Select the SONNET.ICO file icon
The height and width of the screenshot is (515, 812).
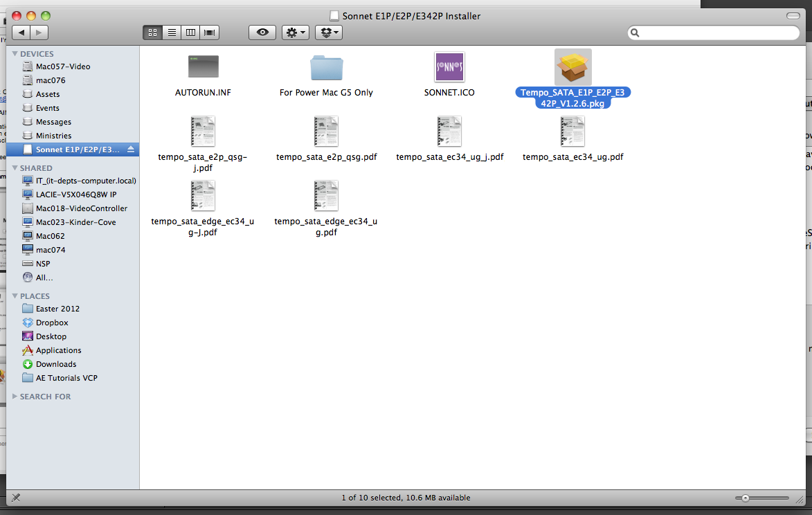tap(449, 66)
